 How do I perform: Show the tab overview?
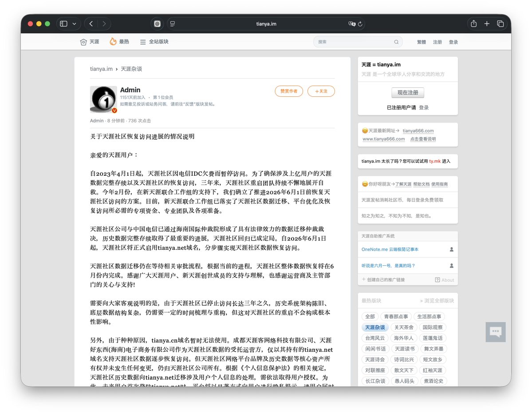click(500, 24)
